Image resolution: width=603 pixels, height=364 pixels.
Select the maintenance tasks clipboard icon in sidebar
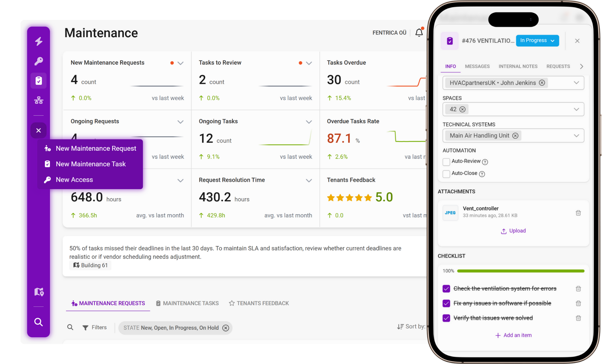pyautogui.click(x=39, y=81)
